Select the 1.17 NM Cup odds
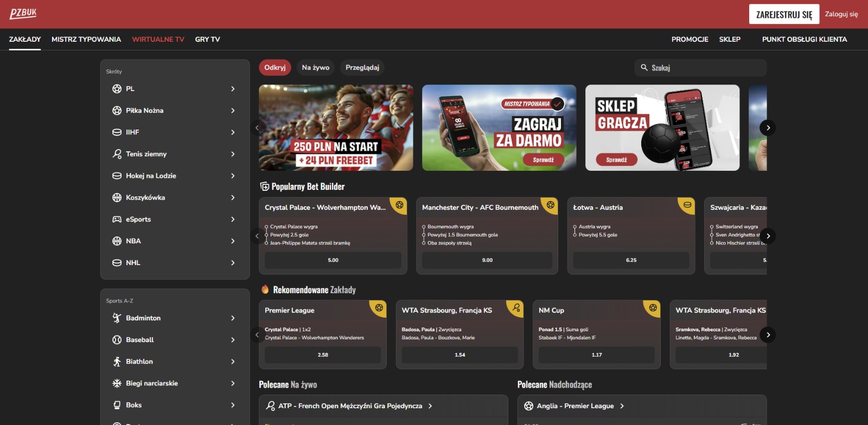 (x=597, y=355)
